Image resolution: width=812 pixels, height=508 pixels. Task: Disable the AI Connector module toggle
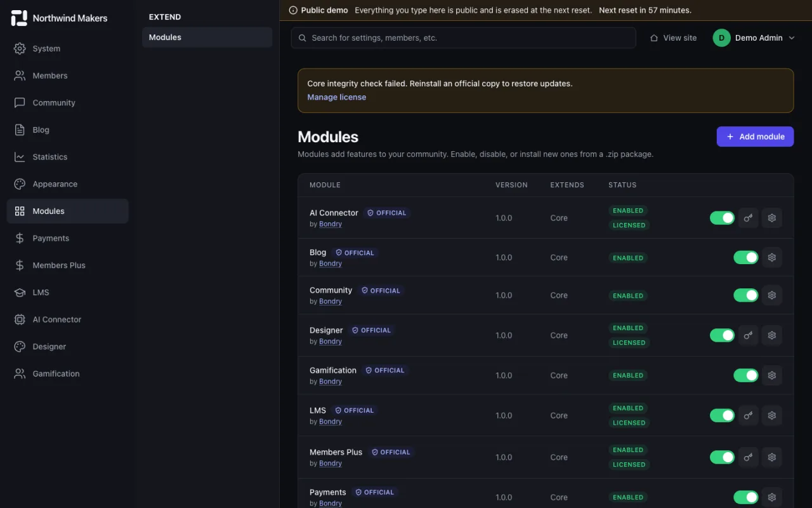[x=722, y=218]
